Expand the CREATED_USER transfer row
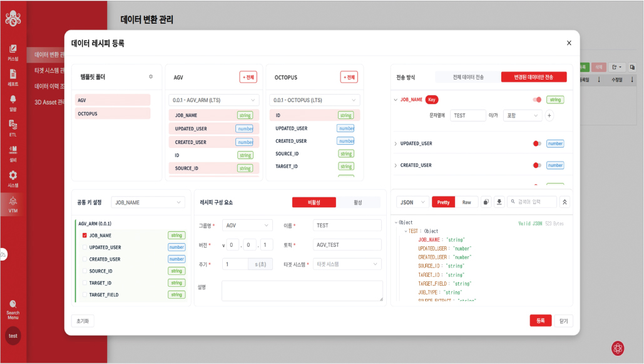 396,165
